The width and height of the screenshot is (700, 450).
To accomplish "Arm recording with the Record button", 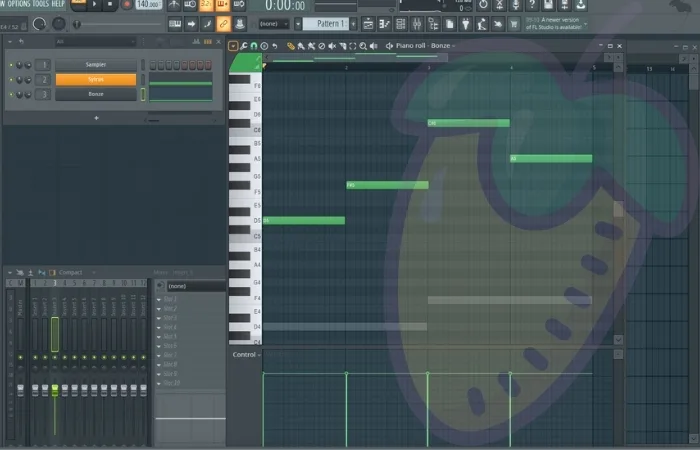I will (x=127, y=4).
